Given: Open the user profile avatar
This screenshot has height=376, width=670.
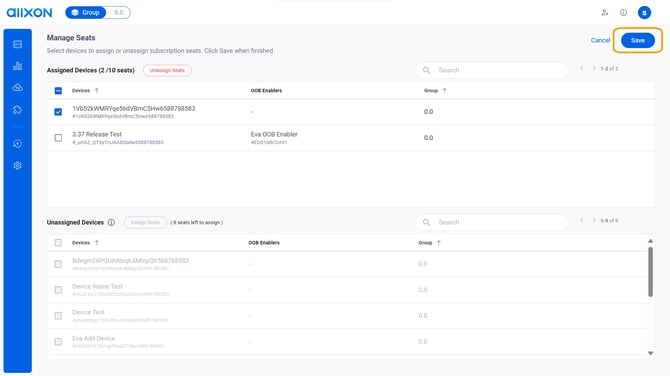Looking at the screenshot, I should [644, 12].
